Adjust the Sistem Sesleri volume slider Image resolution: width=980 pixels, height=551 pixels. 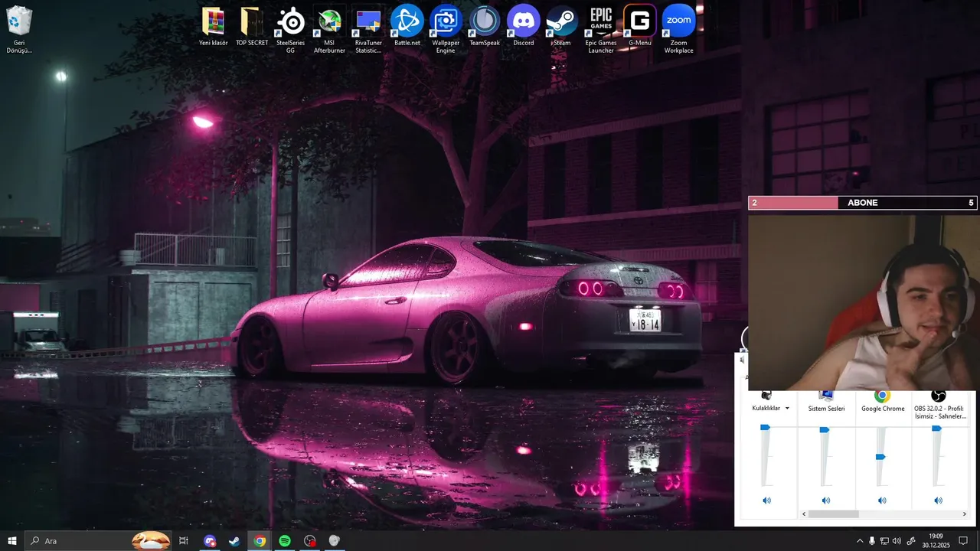[825, 430]
